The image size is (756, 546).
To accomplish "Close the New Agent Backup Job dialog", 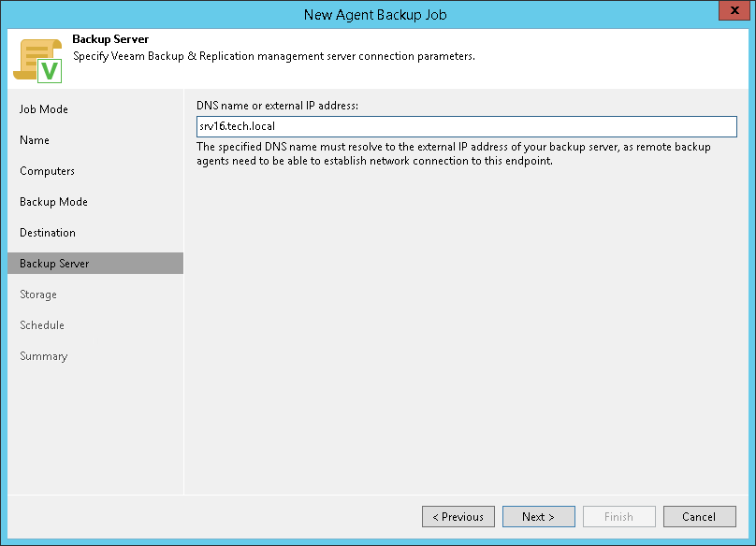I will click(734, 13).
